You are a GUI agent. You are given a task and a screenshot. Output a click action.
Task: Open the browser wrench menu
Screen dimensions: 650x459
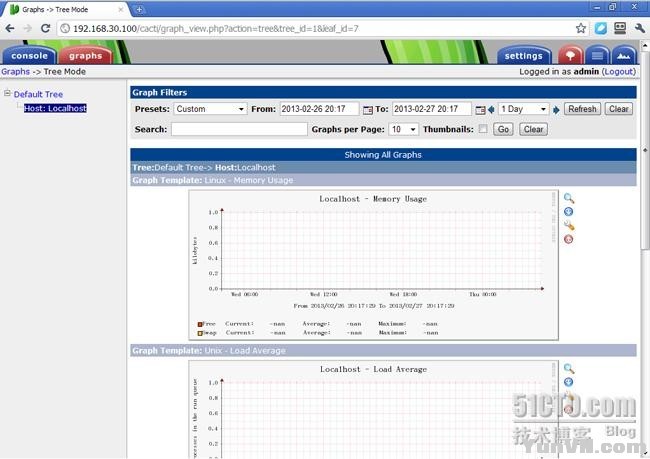640,28
